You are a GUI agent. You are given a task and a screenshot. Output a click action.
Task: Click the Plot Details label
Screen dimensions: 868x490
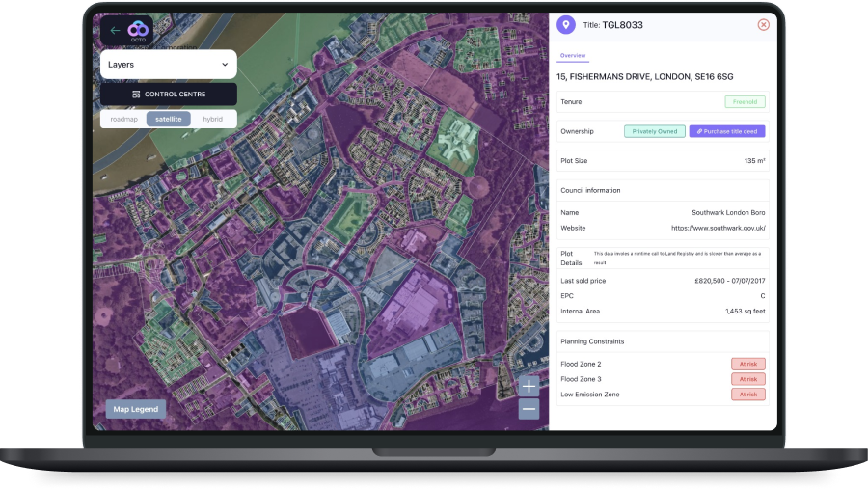[571, 258]
